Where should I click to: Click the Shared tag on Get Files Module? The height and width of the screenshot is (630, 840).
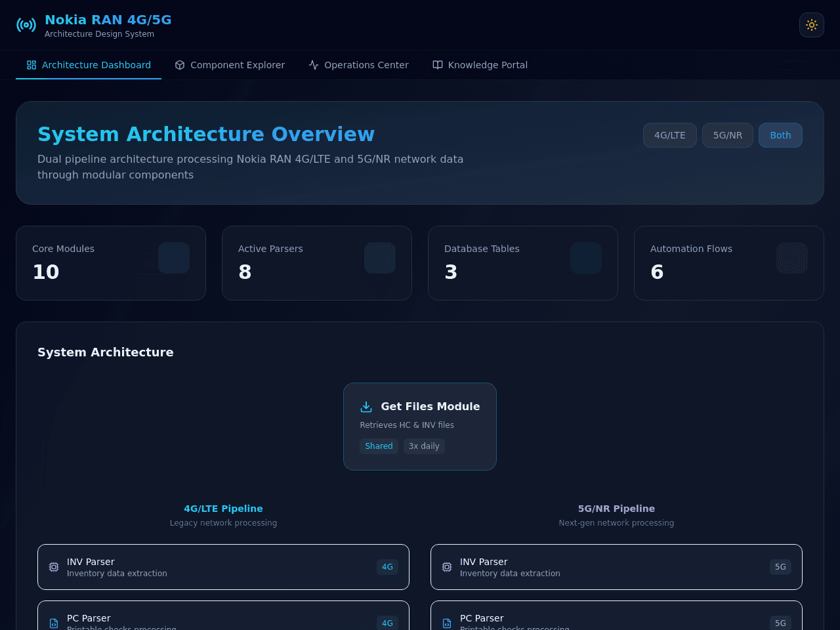tap(379, 446)
